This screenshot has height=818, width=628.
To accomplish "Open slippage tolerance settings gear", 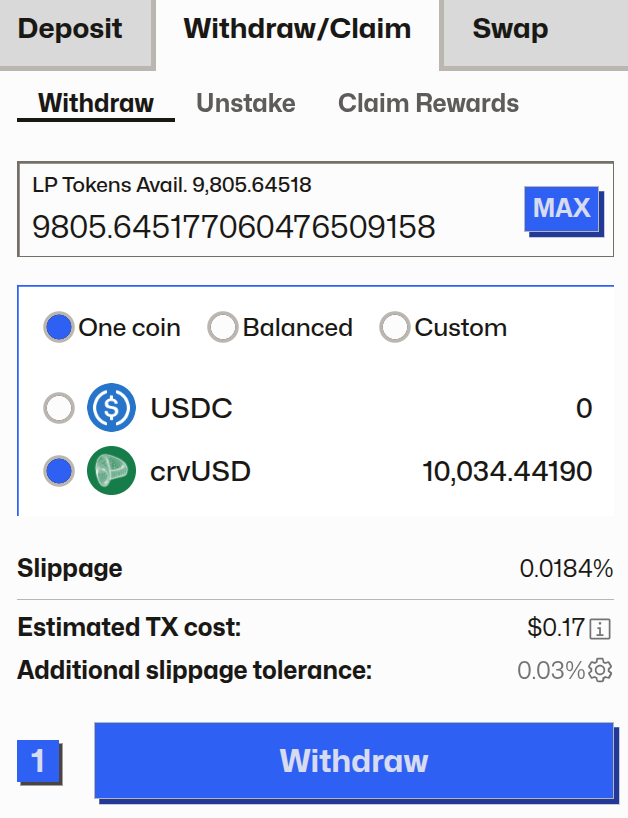I will (600, 670).
